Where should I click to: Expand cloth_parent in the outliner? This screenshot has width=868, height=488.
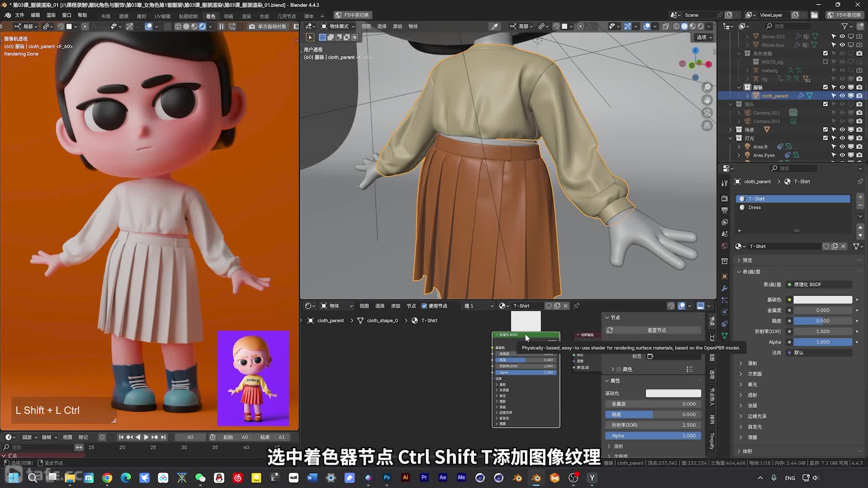(747, 96)
